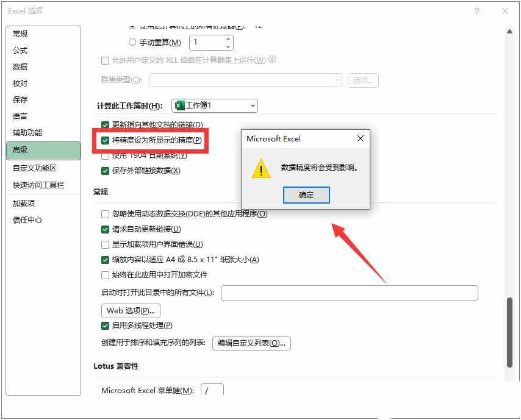The width and height of the screenshot is (521, 420).
Task: Uncheck 更新指向其他文档的链接 checkbox
Action: (105, 125)
